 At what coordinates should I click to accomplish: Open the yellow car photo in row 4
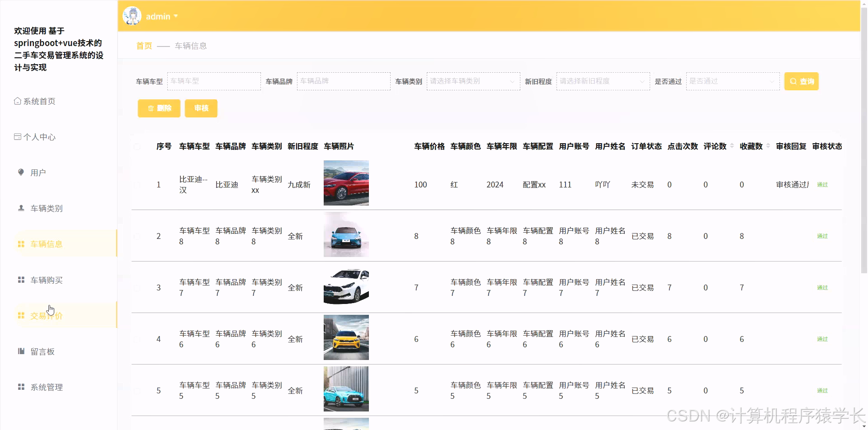(346, 337)
